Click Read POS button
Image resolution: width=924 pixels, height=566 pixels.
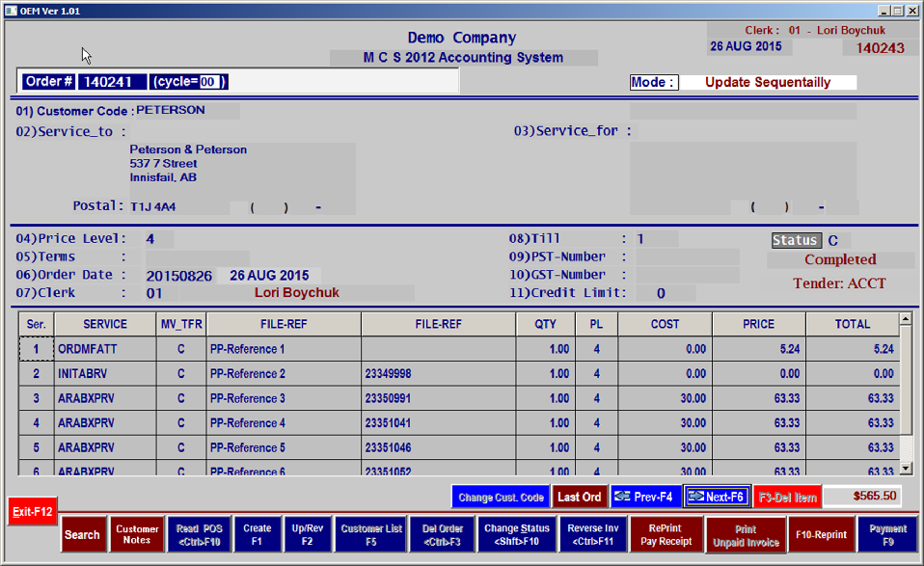coord(199,535)
